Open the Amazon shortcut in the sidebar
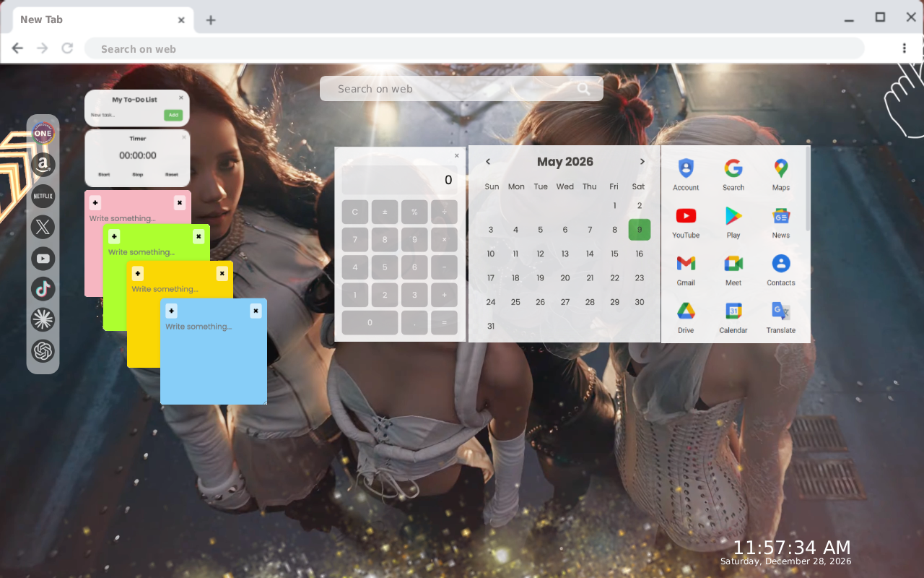This screenshot has width=924, height=578. click(x=43, y=165)
